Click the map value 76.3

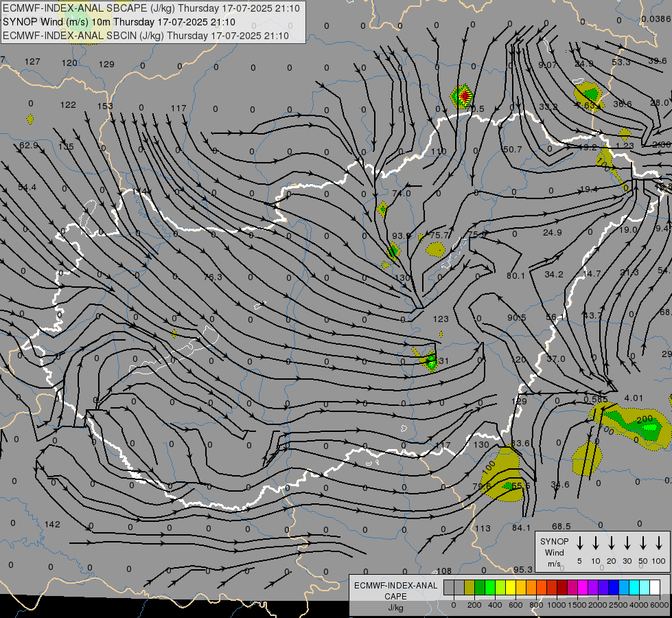[x=213, y=277]
